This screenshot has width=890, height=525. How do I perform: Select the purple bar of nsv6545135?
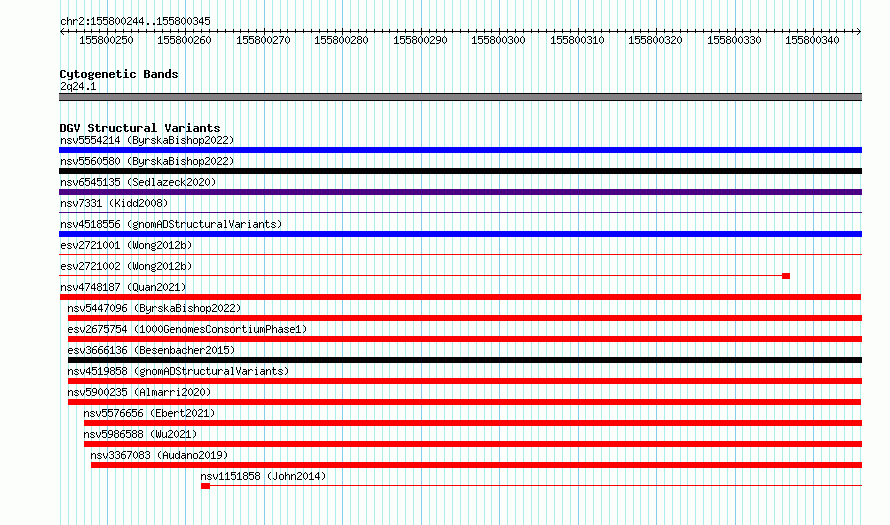460,192
